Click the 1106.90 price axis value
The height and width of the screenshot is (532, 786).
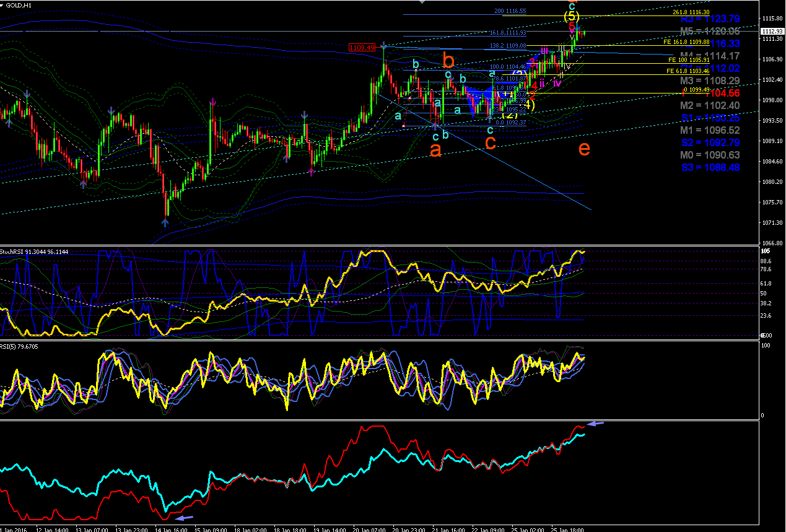773,59
